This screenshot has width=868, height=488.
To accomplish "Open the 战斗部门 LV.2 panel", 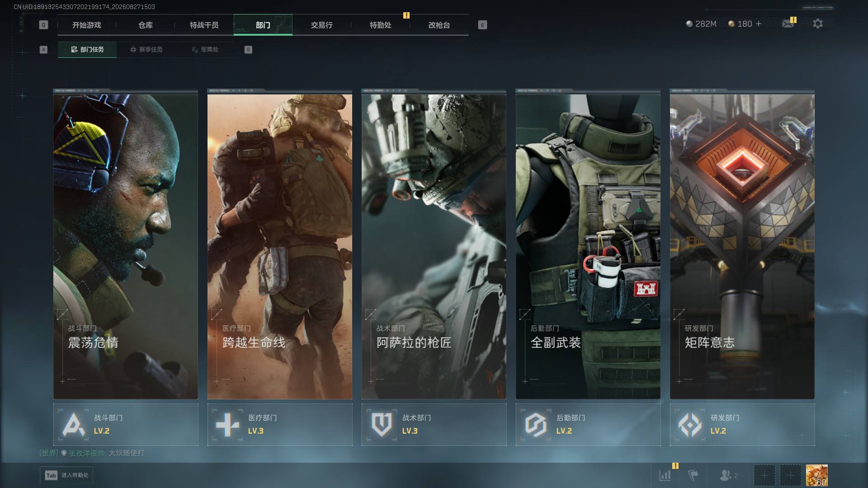I will (126, 425).
